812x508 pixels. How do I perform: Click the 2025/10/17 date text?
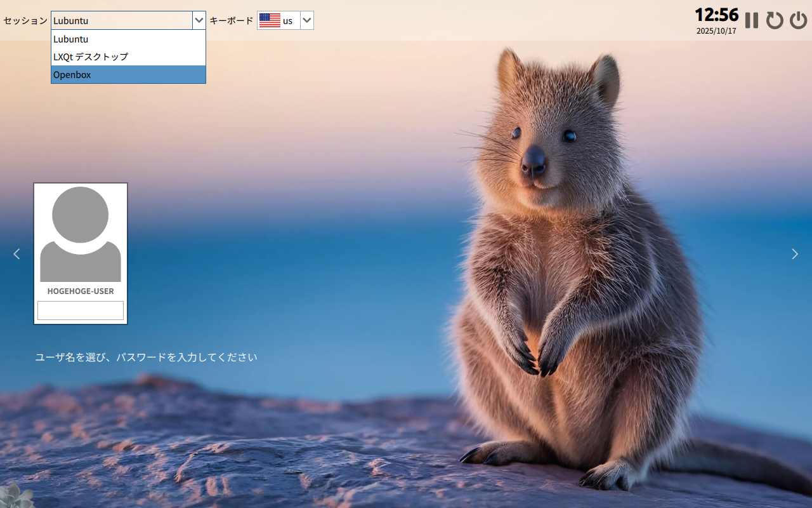[716, 31]
